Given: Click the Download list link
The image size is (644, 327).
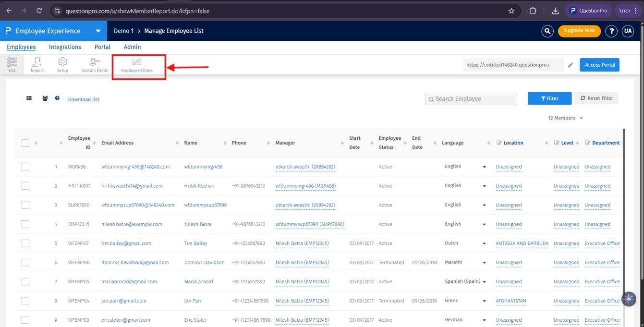Looking at the screenshot, I should [x=84, y=99].
